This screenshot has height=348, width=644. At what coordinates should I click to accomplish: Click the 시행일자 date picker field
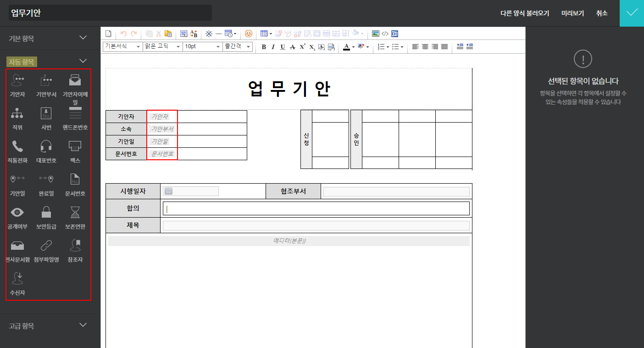[191, 191]
